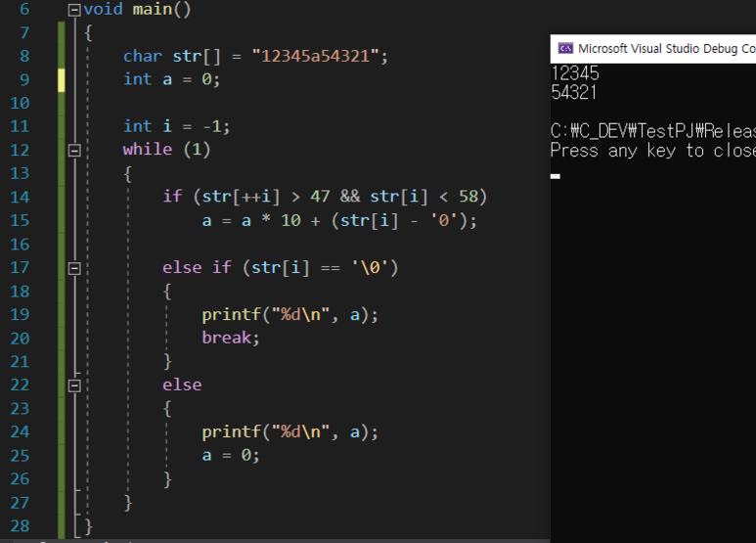The image size is (756, 543).
Task: Place the cursor on 'int a = 0;'
Action: click(x=172, y=79)
